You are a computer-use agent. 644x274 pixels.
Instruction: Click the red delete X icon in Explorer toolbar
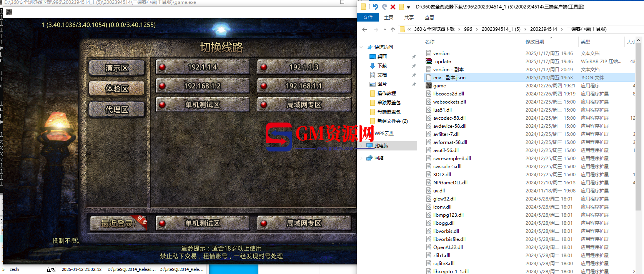click(393, 7)
